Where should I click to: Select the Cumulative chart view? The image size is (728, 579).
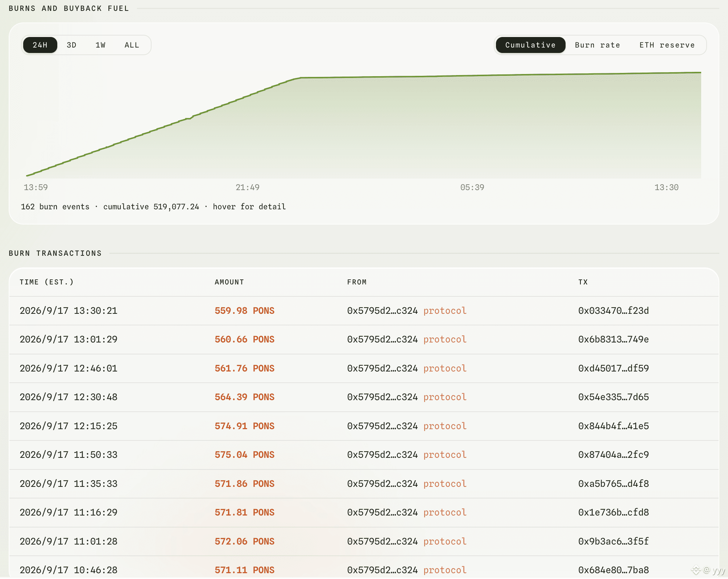pyautogui.click(x=530, y=45)
